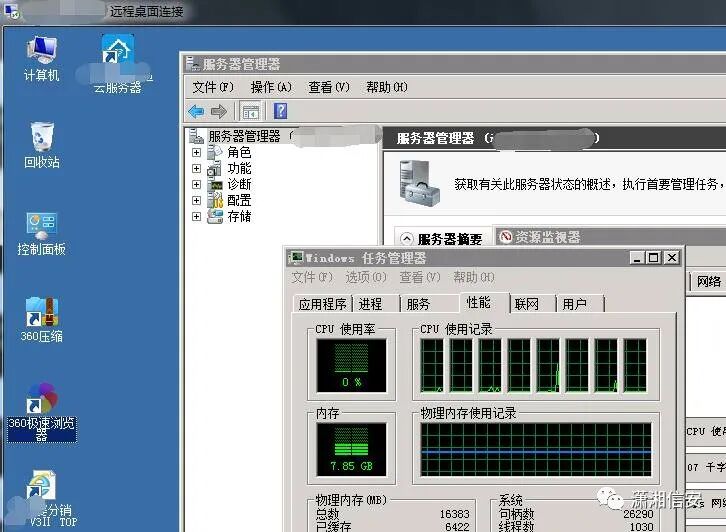The height and width of the screenshot is (532, 726).
Task: Switch to the 应用程序 tab
Action: point(322,304)
